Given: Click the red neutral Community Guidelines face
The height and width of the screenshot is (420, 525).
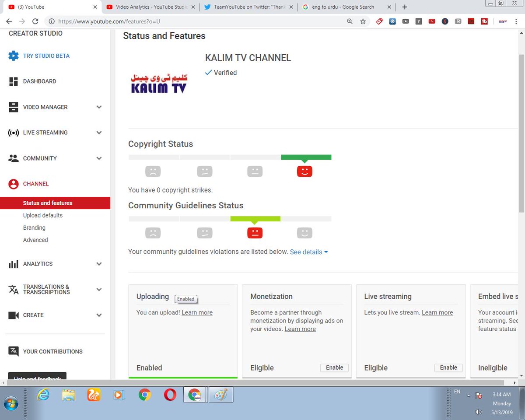Looking at the screenshot, I should (255, 233).
